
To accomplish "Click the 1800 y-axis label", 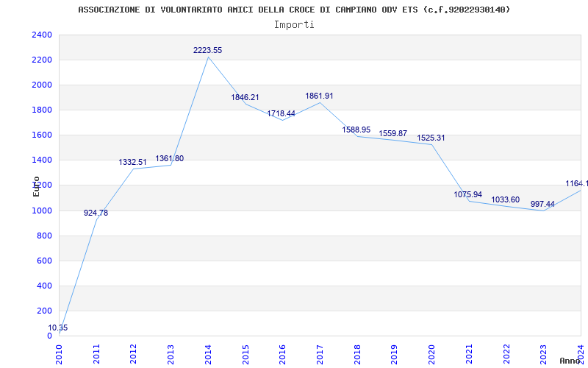I will click(42, 110).
